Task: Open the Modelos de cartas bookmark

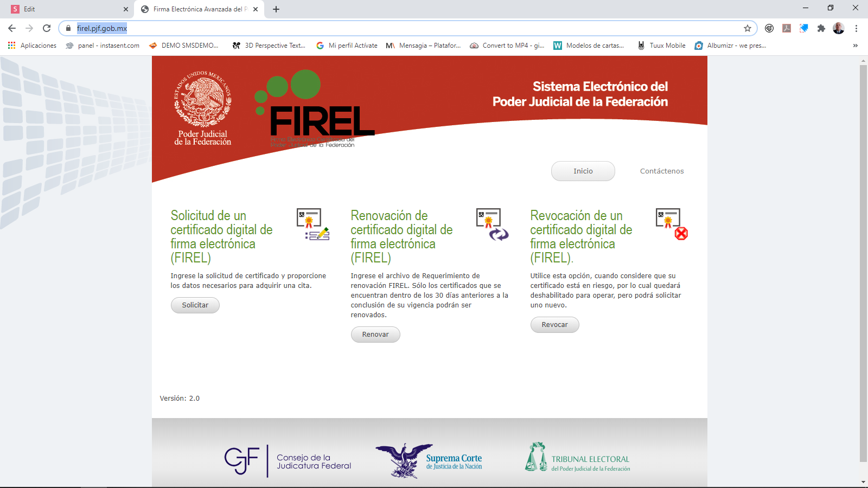Action: [589, 46]
